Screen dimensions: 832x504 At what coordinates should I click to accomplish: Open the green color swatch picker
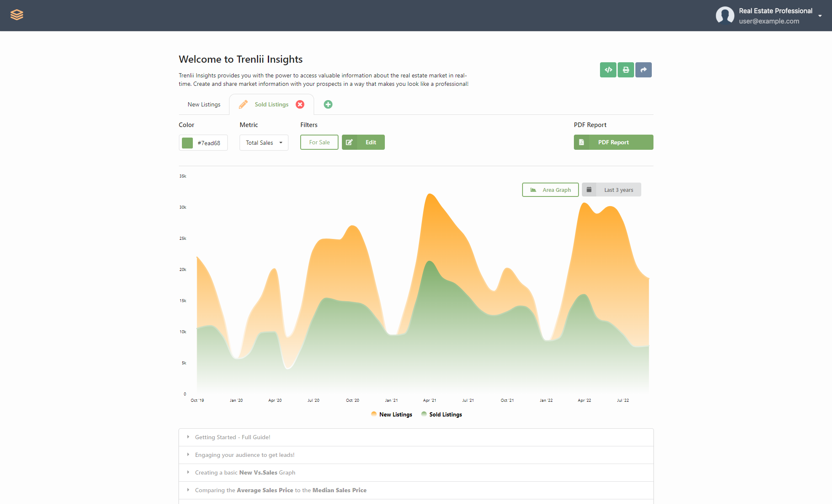pyautogui.click(x=187, y=143)
